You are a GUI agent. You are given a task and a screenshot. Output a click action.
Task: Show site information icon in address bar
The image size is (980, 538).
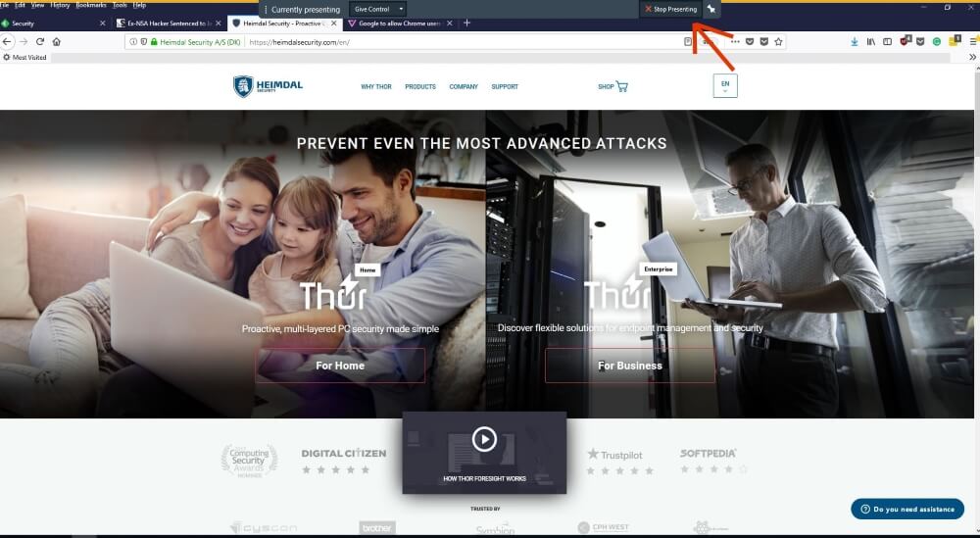tap(133, 42)
